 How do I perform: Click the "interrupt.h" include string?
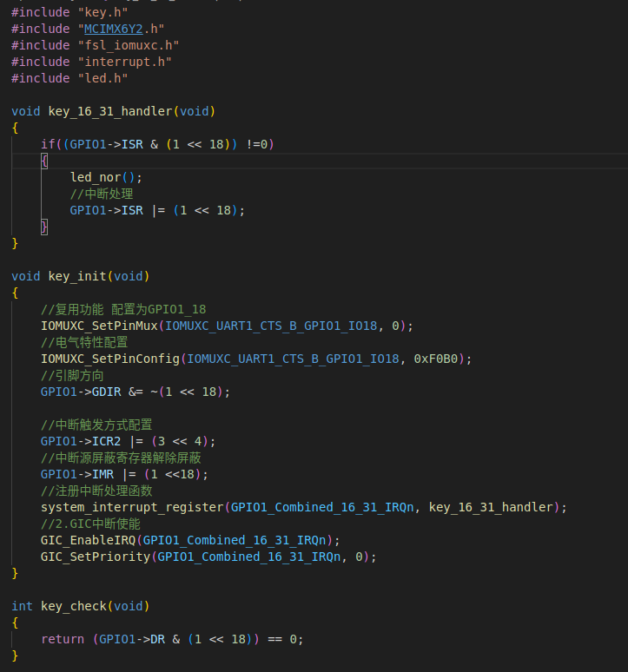pos(124,62)
